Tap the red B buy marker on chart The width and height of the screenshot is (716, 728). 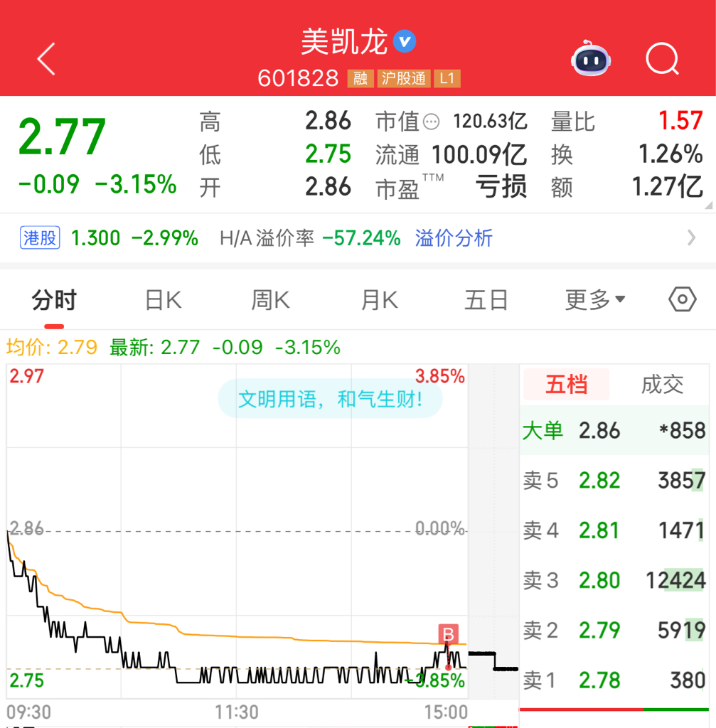(x=448, y=633)
